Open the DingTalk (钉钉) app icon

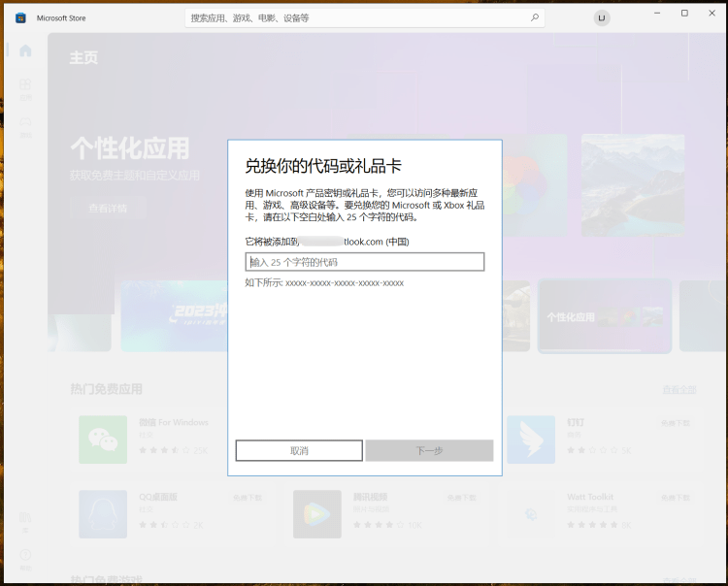(531, 439)
